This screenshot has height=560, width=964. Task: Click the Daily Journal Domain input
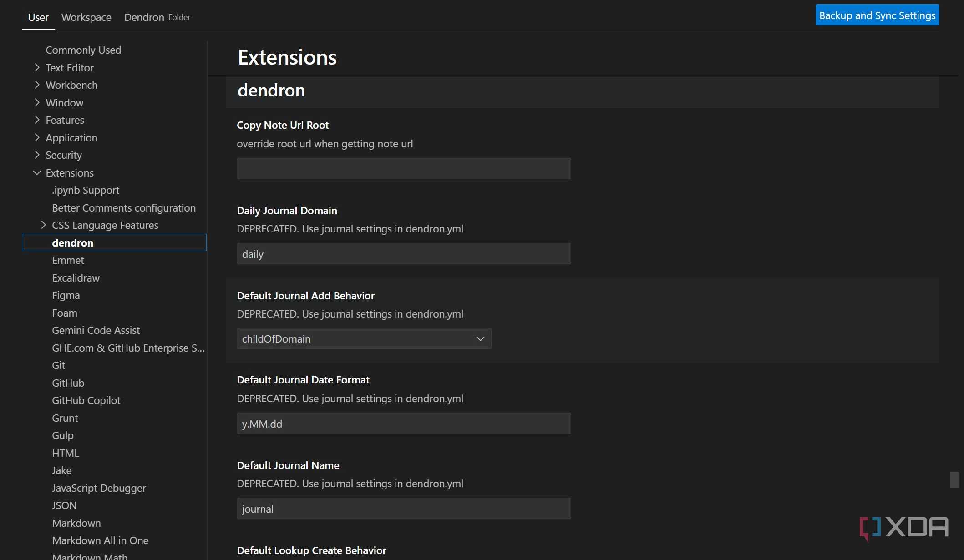404,254
